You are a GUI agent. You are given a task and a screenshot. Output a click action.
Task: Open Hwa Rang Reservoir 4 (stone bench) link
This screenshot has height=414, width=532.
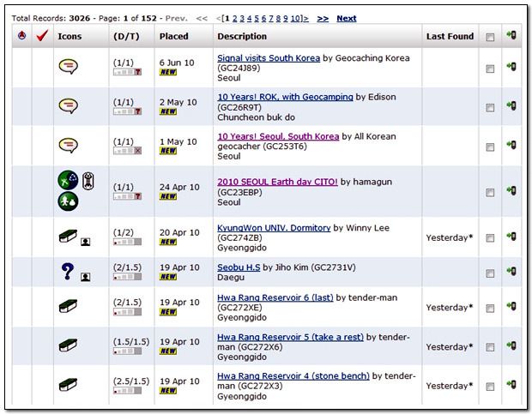click(293, 376)
